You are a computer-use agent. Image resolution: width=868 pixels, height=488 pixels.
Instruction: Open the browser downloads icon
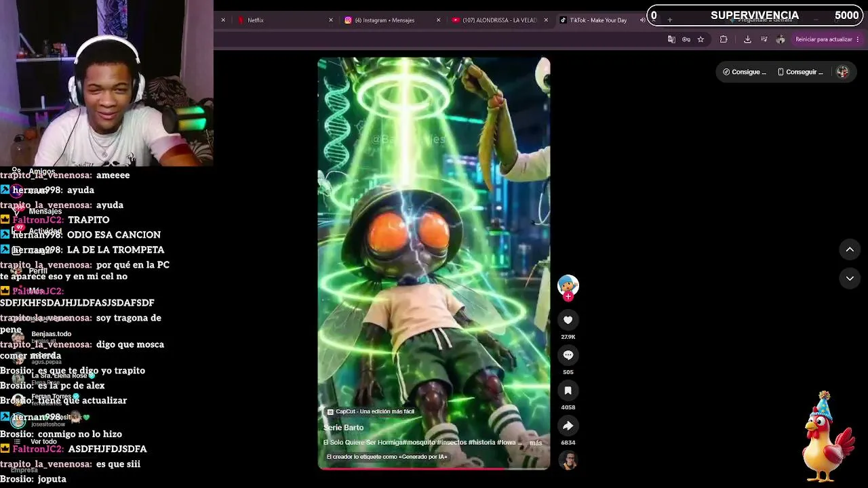pos(747,39)
